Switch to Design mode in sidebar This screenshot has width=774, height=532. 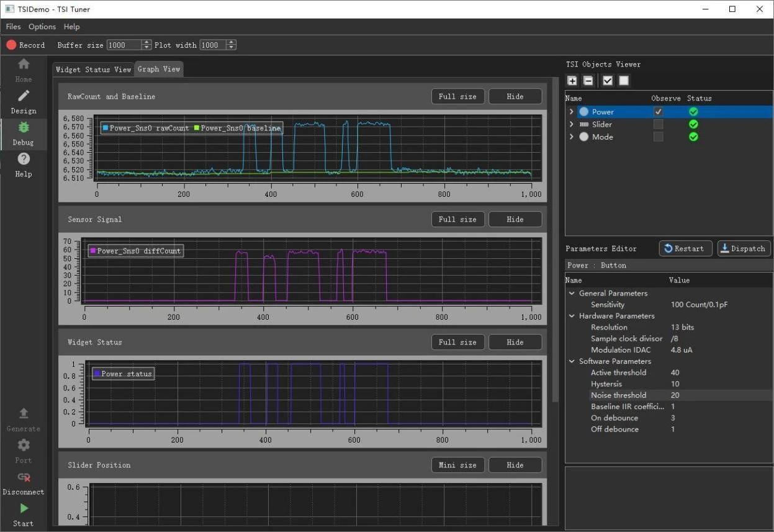pos(24,96)
